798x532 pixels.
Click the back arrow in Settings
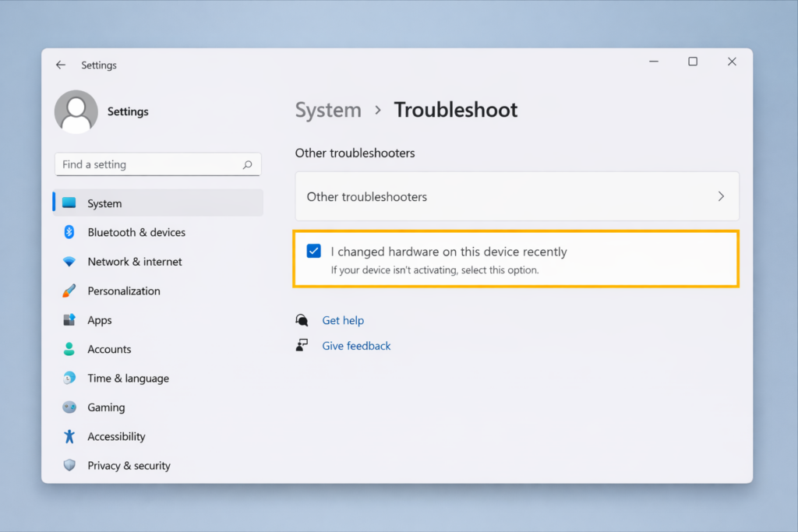click(x=61, y=65)
